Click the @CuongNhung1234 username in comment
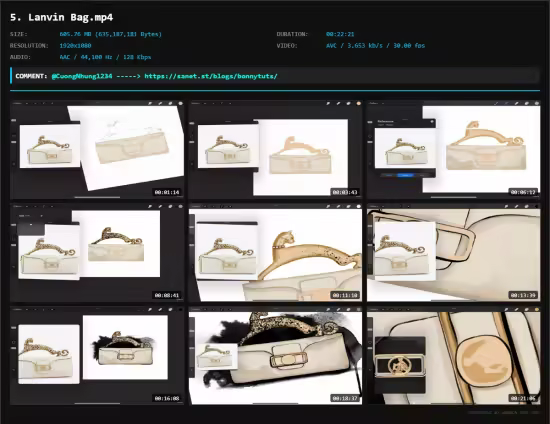Viewport: 550px width, 424px height. click(82, 76)
